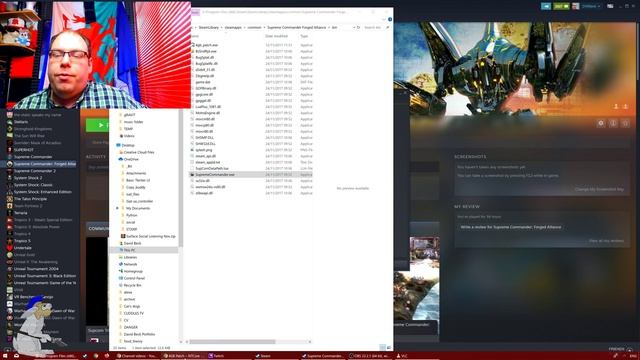This screenshot has width=640, height=360.
Task: Switch to OBS in the taskbar
Action: 371,356
